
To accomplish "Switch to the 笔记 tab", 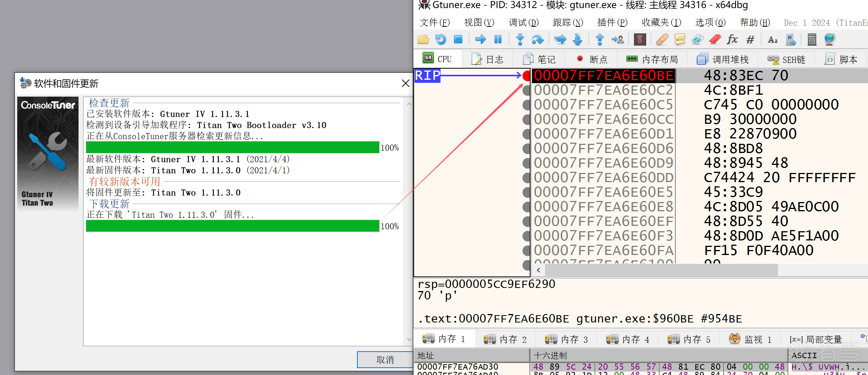I will click(539, 59).
